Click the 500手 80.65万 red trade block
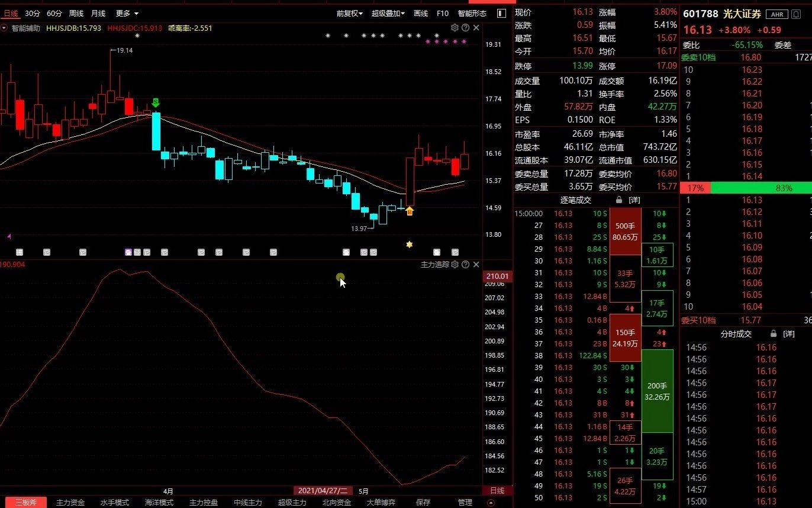The height and width of the screenshot is (508, 812). click(x=625, y=231)
